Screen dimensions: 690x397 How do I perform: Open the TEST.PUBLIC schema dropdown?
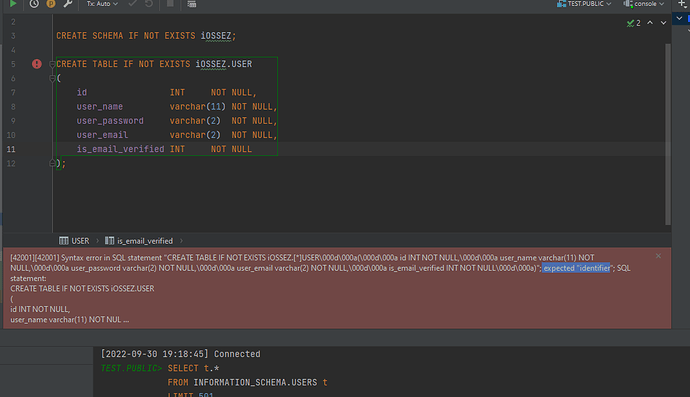pyautogui.click(x=584, y=4)
